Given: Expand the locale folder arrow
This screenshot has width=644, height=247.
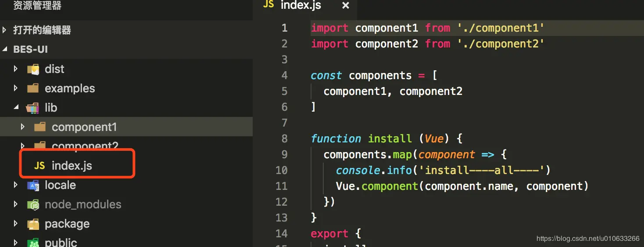Looking at the screenshot, I should tap(16, 185).
